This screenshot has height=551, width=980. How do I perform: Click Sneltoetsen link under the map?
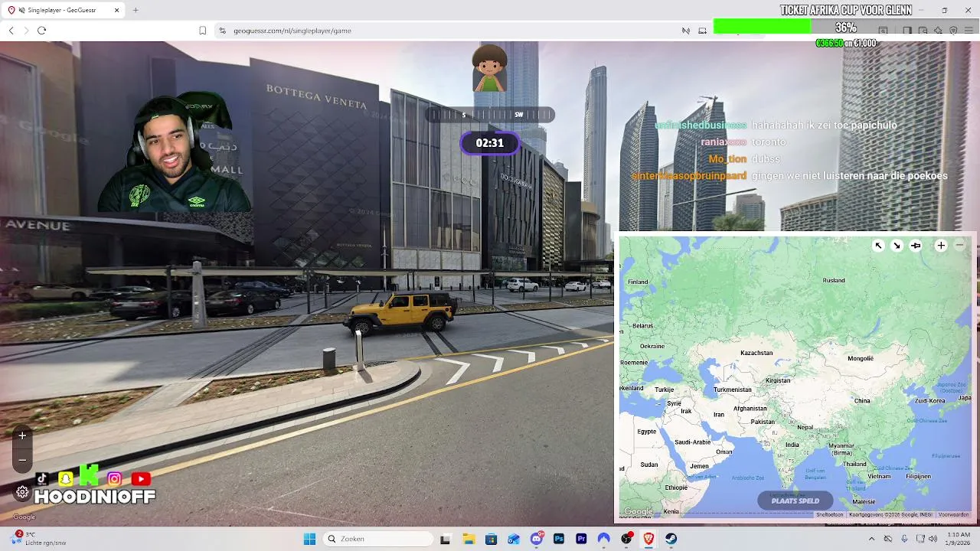[x=830, y=515]
